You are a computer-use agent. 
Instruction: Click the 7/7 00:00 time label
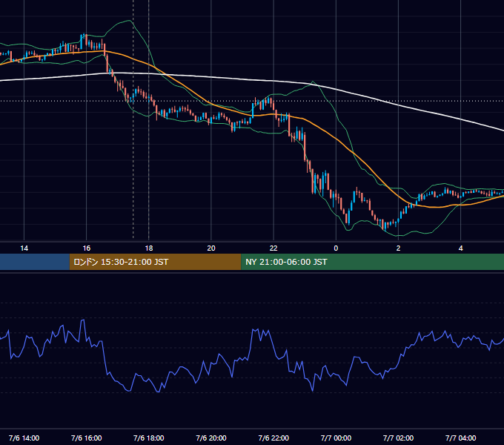[336, 438]
